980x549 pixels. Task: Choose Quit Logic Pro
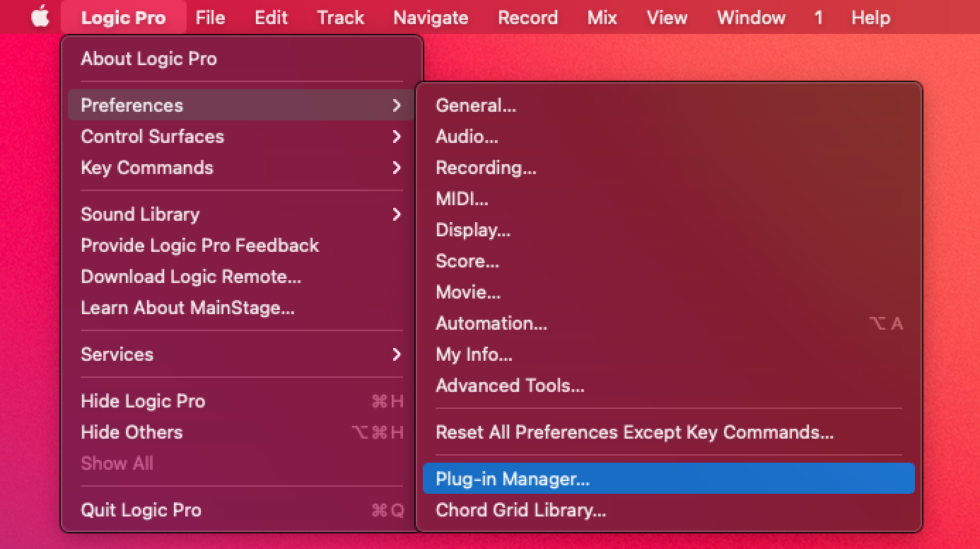click(x=242, y=510)
